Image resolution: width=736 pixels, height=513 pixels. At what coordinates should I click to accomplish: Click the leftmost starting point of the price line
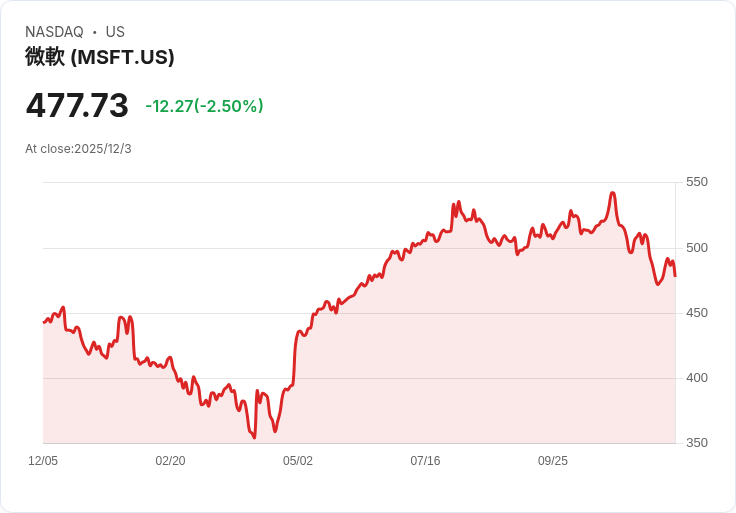(x=44, y=322)
